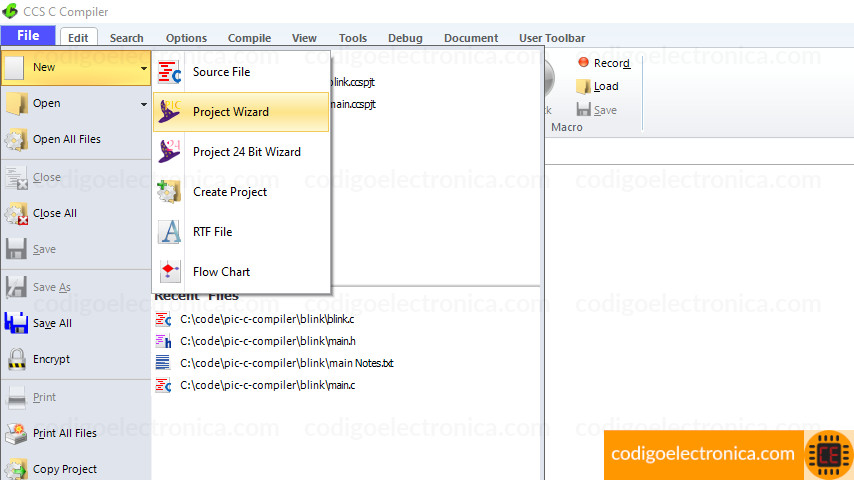
Task: Open the Search tab
Action: coord(126,38)
